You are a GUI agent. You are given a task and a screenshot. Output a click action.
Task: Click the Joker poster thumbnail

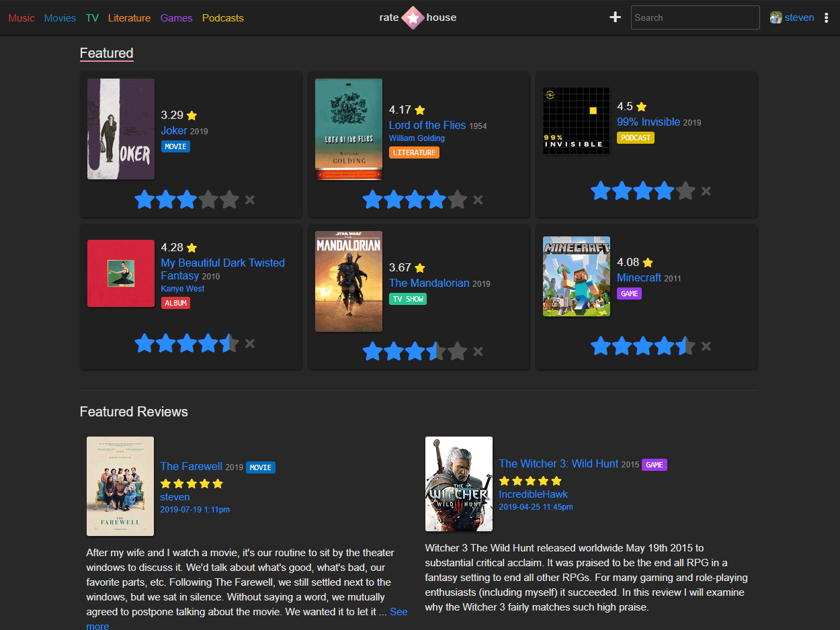pyautogui.click(x=121, y=129)
